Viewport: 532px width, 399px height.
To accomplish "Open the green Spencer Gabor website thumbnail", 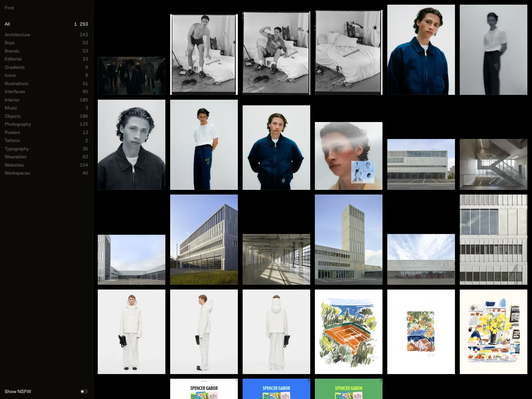I will [x=348, y=389].
